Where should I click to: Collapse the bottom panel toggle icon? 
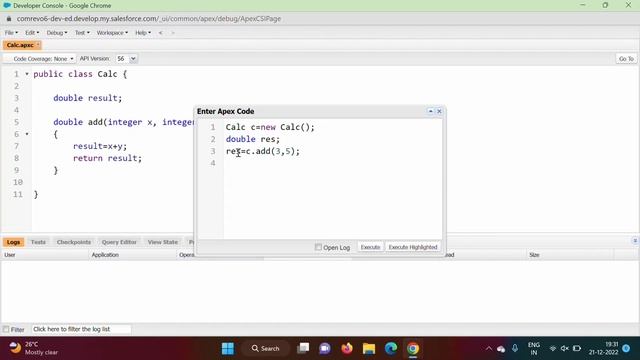coord(635,241)
